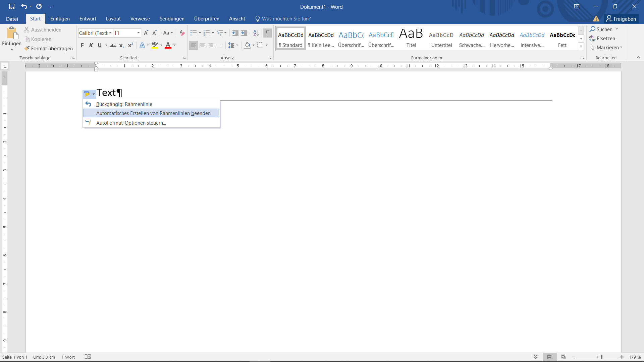The image size is (644, 362).
Task: Toggle italic formatting K
Action: [91, 46]
